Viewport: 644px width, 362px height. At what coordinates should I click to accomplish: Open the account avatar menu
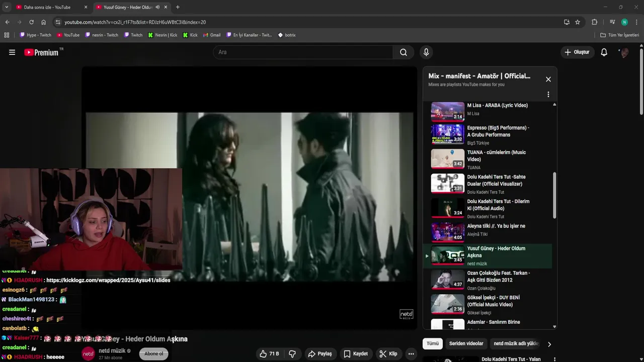(x=624, y=52)
